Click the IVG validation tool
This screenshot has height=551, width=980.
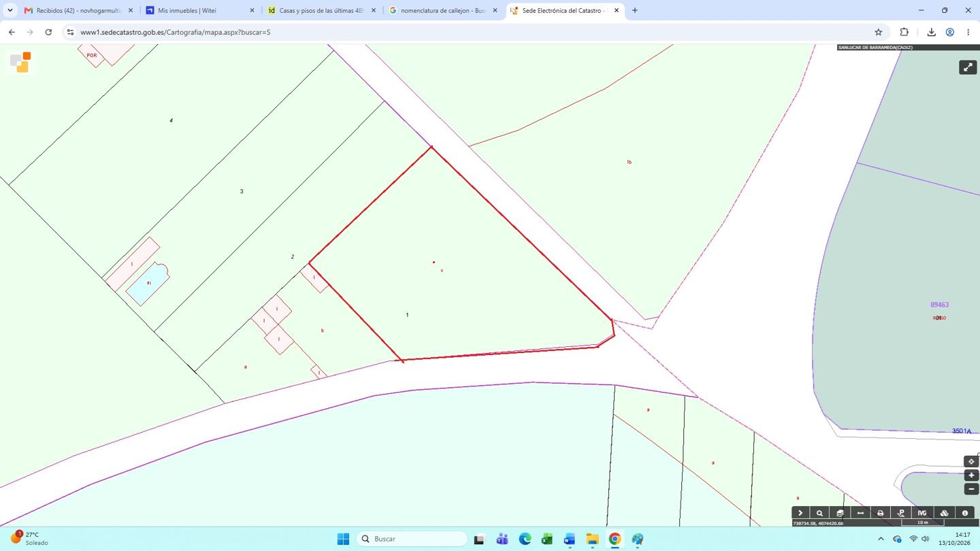tap(922, 513)
